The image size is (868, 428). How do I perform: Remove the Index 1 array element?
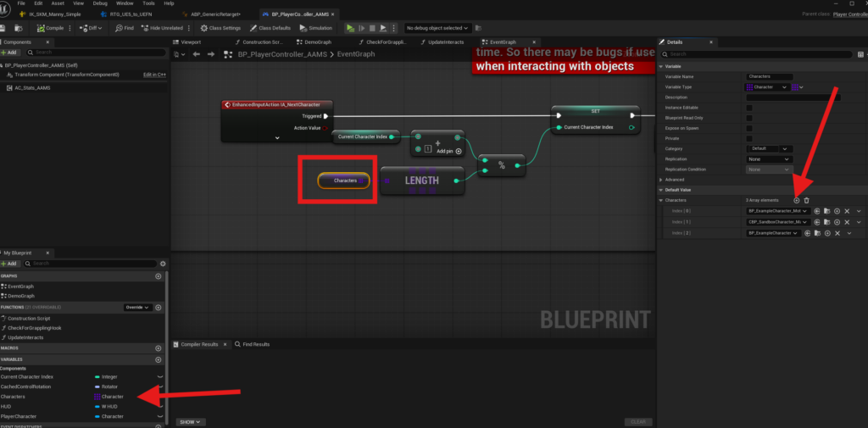tap(847, 221)
